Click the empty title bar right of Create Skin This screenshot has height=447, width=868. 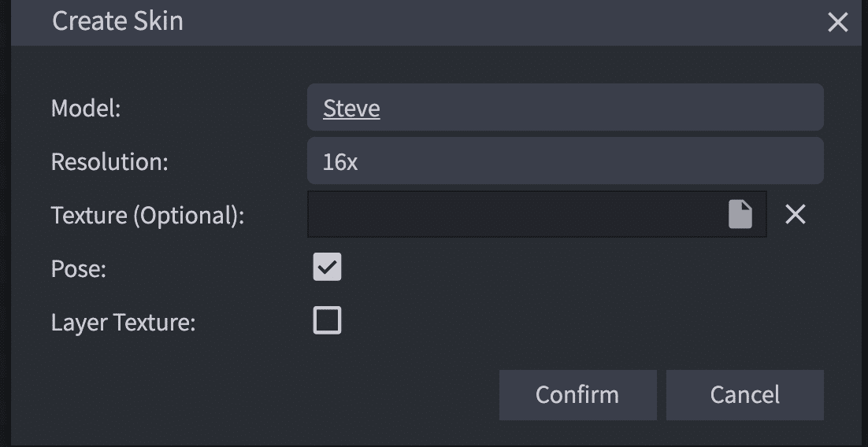point(504,22)
